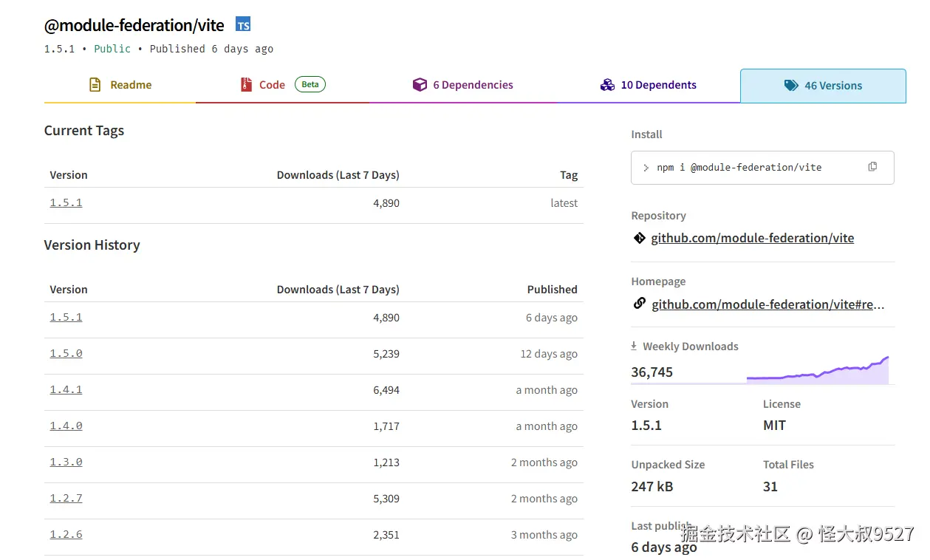Click the Version History heading
930x560 pixels.
pos(92,245)
